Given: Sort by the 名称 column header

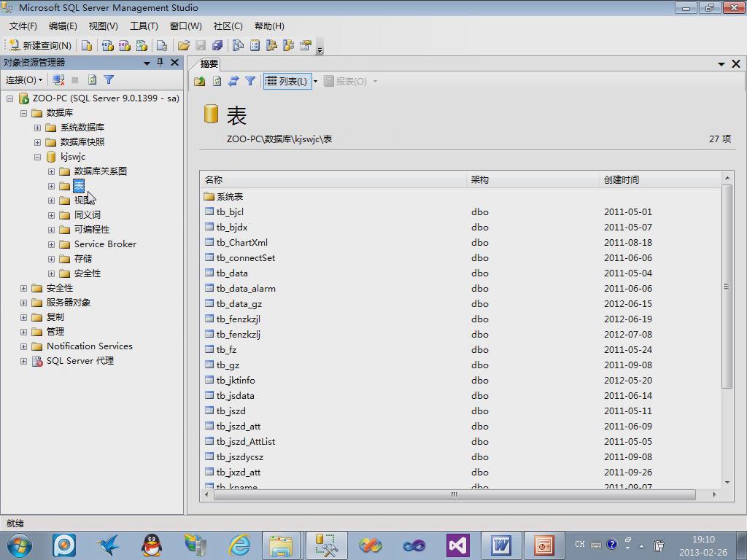Looking at the screenshot, I should [x=333, y=179].
